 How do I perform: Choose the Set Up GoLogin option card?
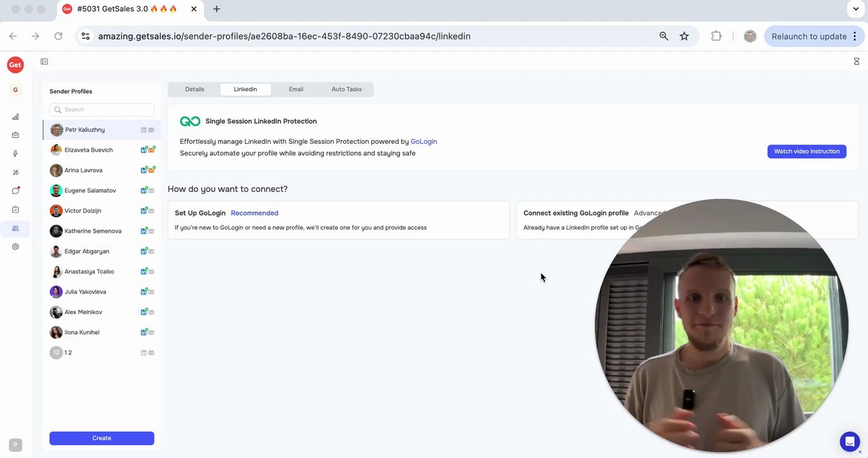pos(338,220)
